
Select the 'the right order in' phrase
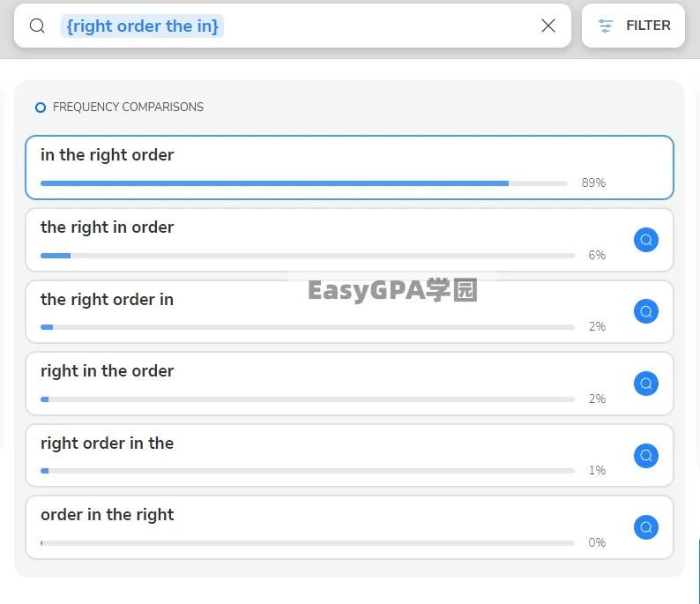pos(108,300)
